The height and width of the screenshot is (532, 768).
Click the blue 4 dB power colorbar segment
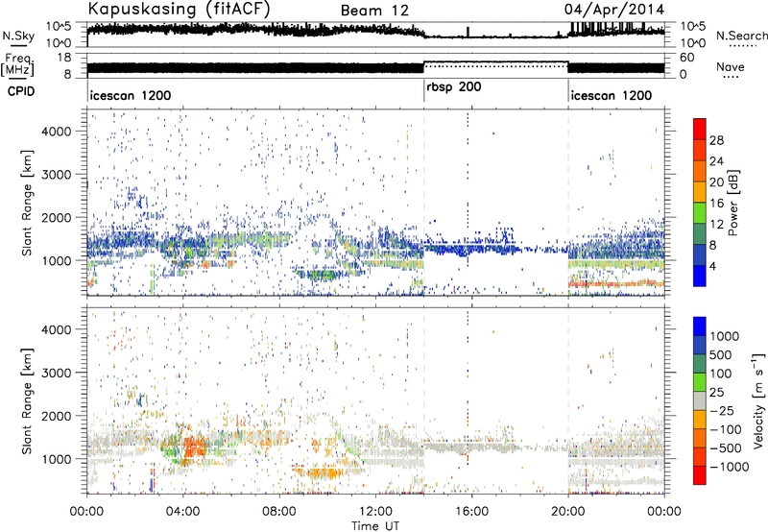pos(700,276)
